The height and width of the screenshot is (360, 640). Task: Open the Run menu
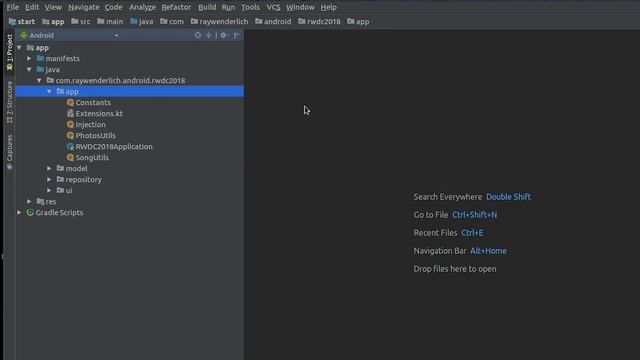pyautogui.click(x=228, y=7)
